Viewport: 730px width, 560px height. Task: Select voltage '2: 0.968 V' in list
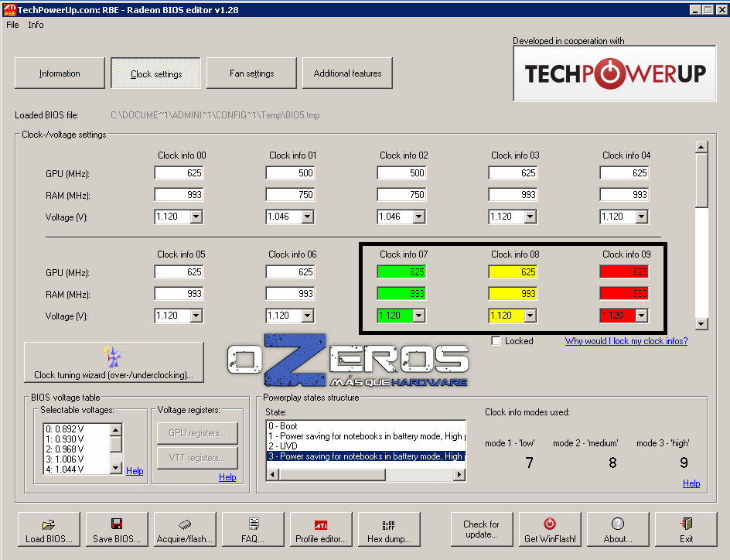77,449
